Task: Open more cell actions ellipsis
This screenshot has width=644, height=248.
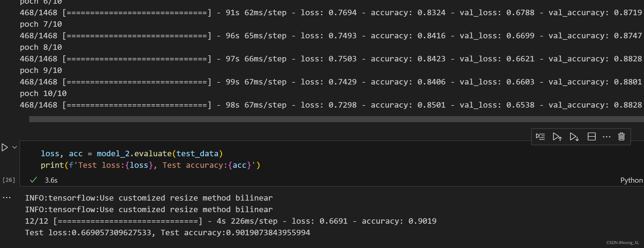Action: 607,137
